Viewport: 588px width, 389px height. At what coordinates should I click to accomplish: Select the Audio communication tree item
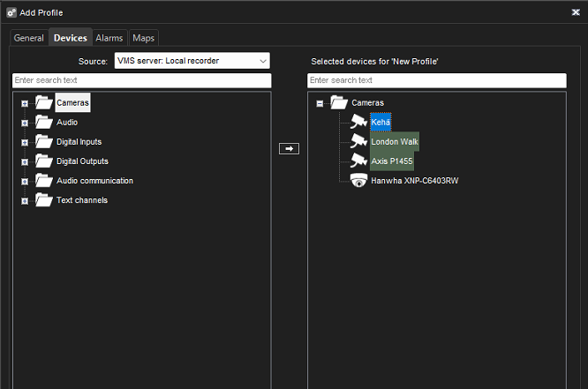coord(94,181)
